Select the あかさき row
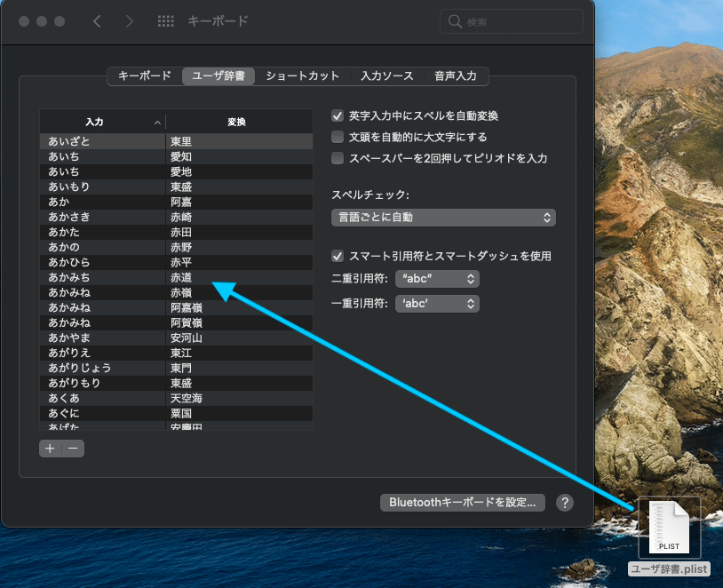This screenshot has width=723, height=588. (176, 218)
